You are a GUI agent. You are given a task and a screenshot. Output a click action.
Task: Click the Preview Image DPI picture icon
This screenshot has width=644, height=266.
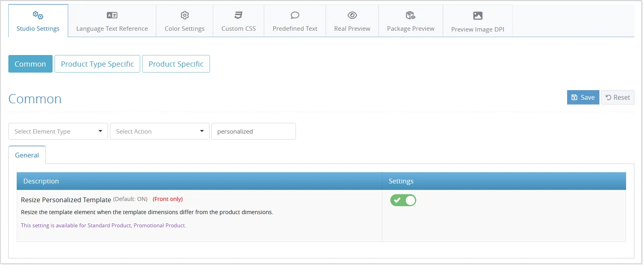pos(478,16)
